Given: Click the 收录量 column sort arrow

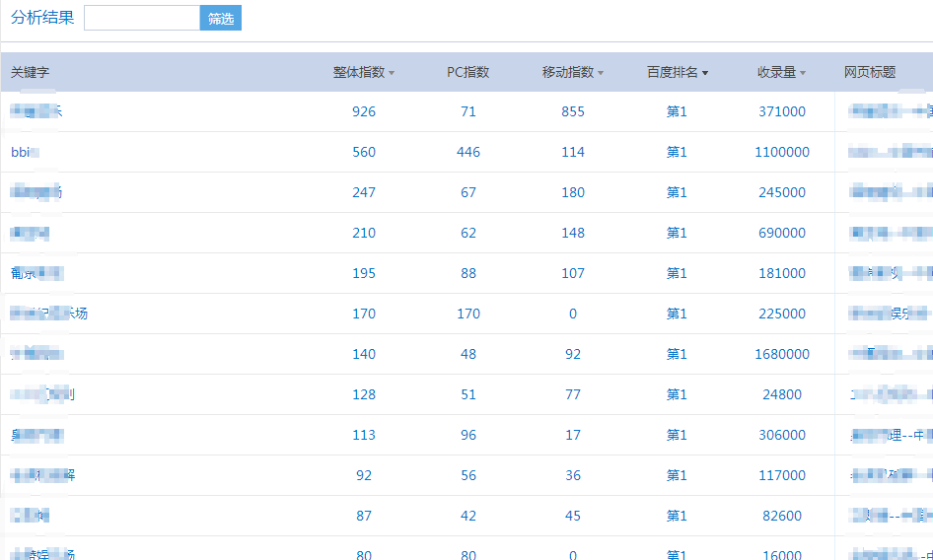Looking at the screenshot, I should (x=803, y=73).
